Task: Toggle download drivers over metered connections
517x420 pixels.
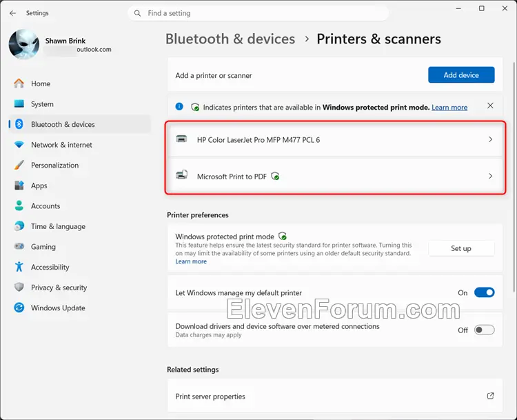Action: point(484,330)
